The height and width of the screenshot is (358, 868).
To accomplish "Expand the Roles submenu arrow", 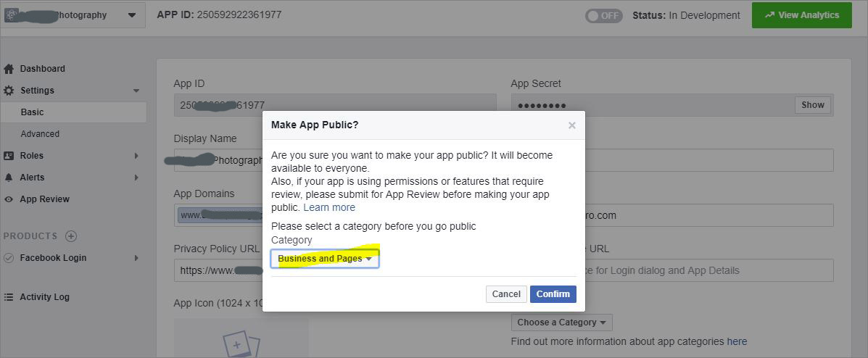I will click(x=136, y=156).
